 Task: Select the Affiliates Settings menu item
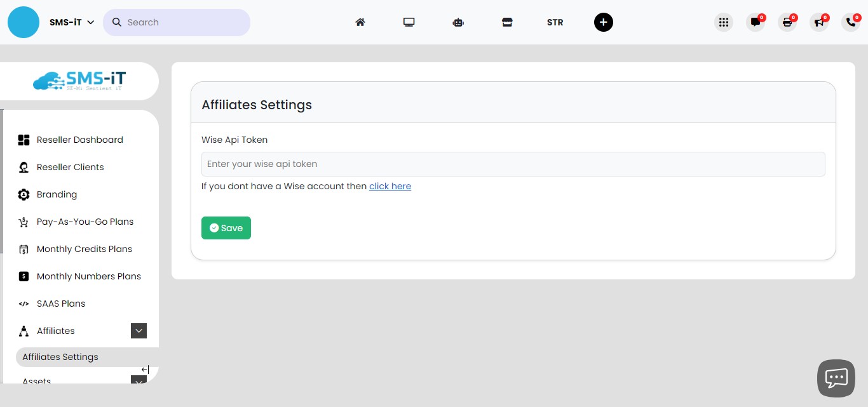click(60, 357)
